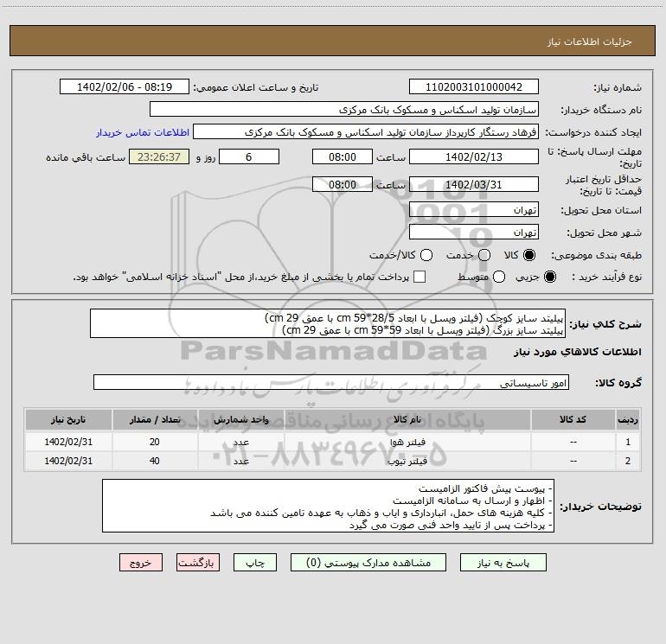
Task: Click the goods group field امور تاسیساتی
Action: [x=331, y=382]
